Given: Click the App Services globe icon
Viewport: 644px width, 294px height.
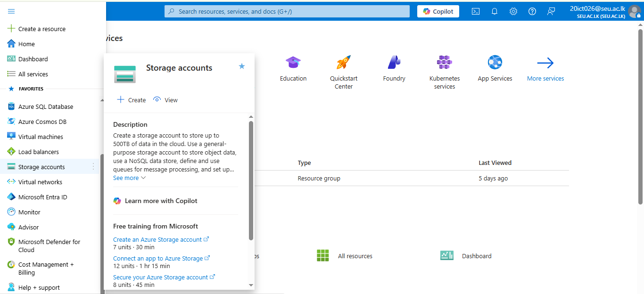Looking at the screenshot, I should coord(495,62).
